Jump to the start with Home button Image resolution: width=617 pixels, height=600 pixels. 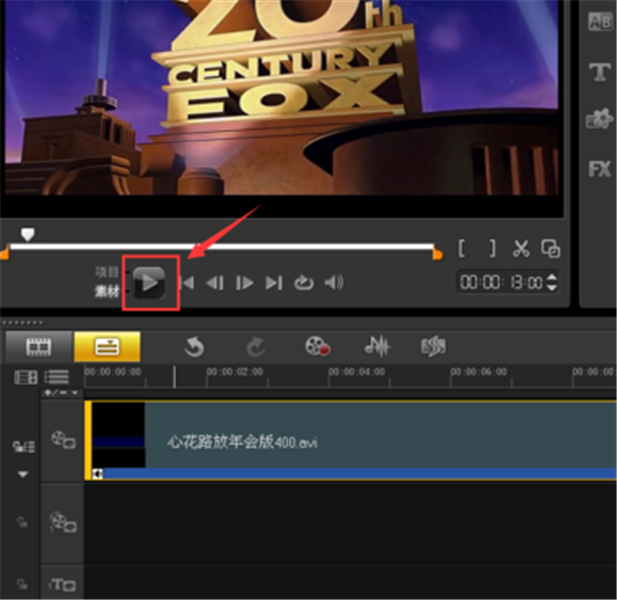(187, 283)
